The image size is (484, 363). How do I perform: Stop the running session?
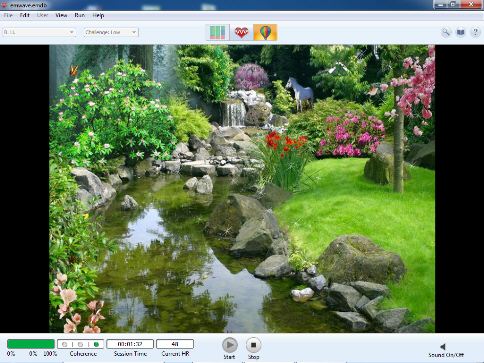coord(253,345)
